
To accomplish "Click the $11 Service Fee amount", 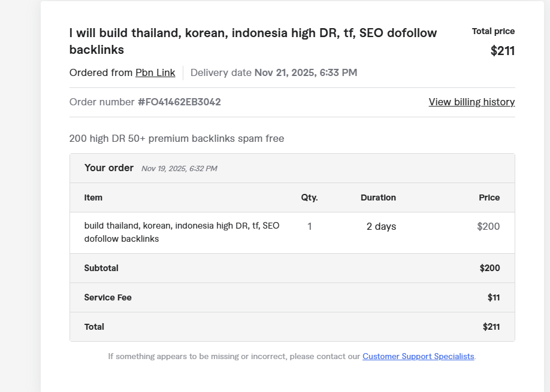I will (494, 297).
